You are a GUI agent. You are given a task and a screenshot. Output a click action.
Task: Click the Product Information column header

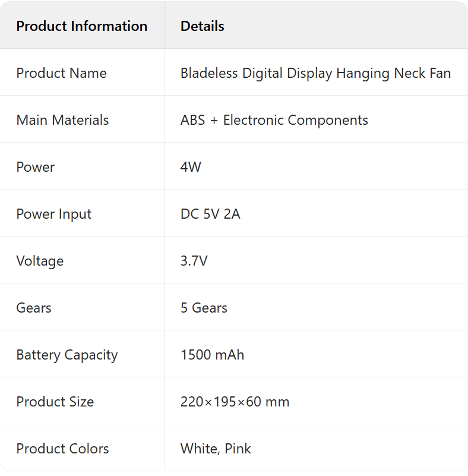[x=81, y=26]
